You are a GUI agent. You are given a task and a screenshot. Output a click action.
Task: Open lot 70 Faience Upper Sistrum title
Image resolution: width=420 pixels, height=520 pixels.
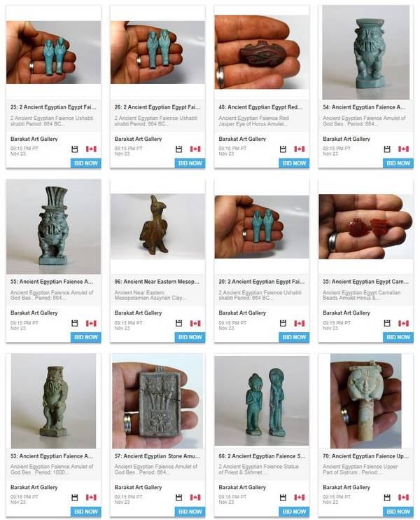365,456
